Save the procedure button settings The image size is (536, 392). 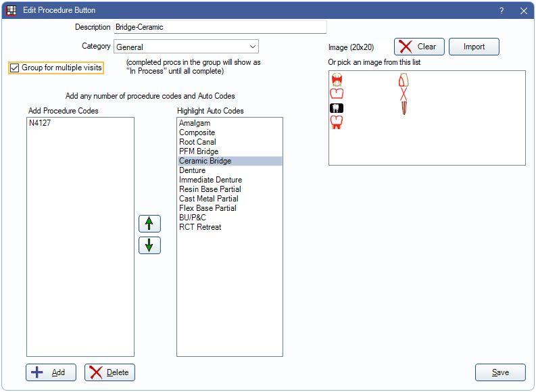(x=500, y=372)
